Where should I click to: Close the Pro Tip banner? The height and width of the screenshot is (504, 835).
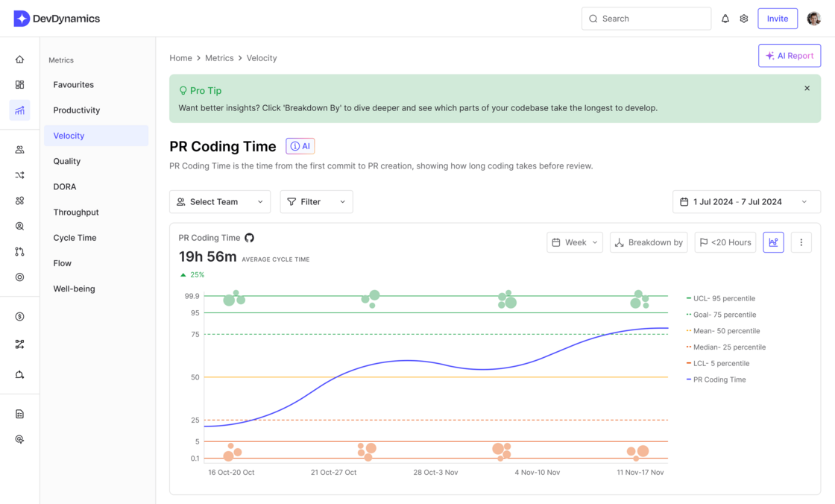[807, 89]
